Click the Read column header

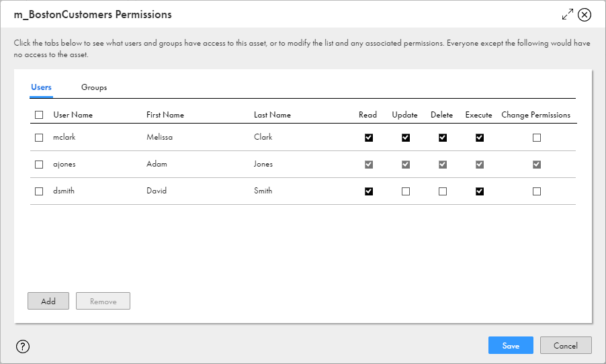coord(367,115)
